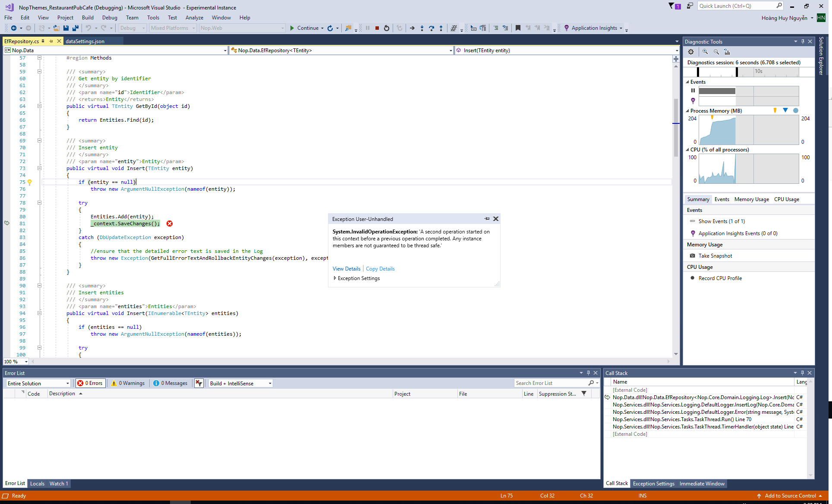The height and width of the screenshot is (504, 832).
Task: Click Take Snapshot in Memory Usage
Action: tap(715, 256)
